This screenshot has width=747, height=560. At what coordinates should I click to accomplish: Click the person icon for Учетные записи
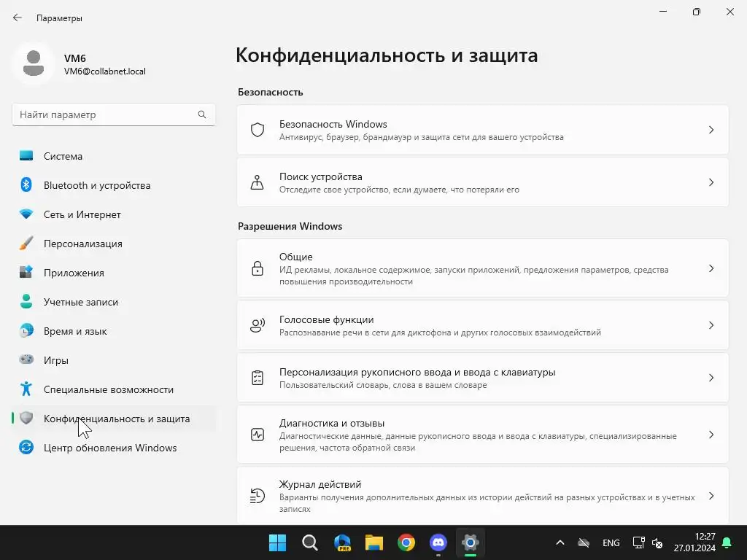(26, 301)
